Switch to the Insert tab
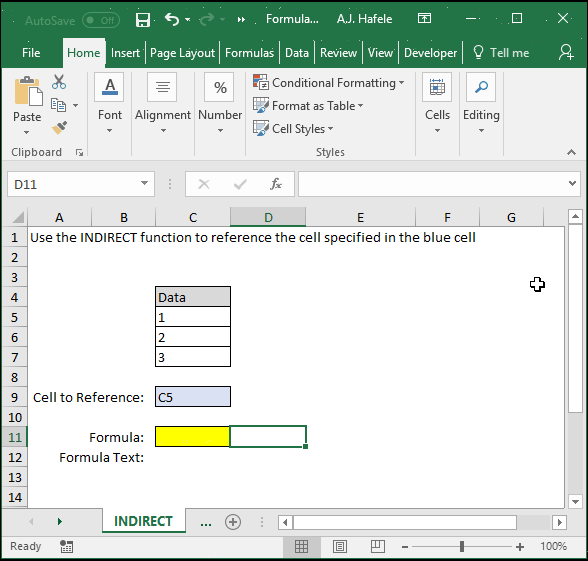 (125, 53)
